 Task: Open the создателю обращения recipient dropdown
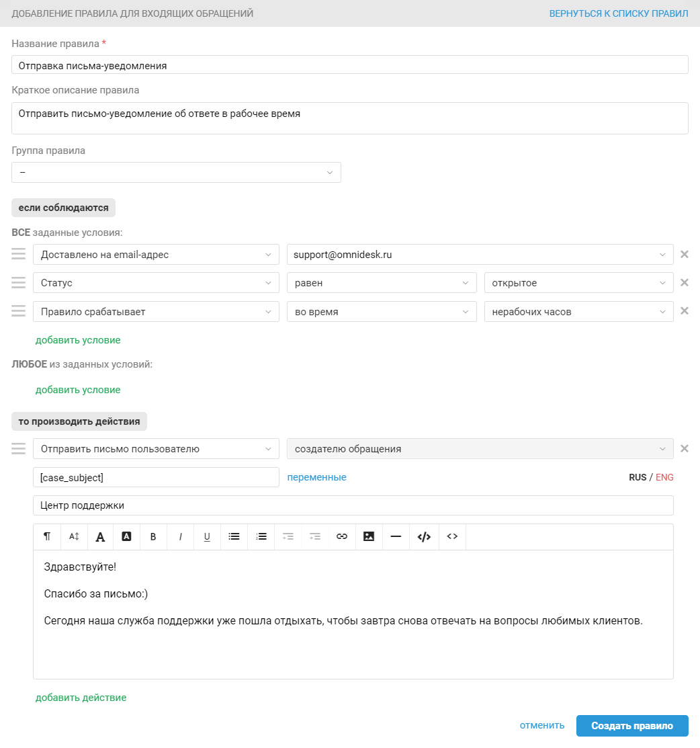(x=480, y=449)
